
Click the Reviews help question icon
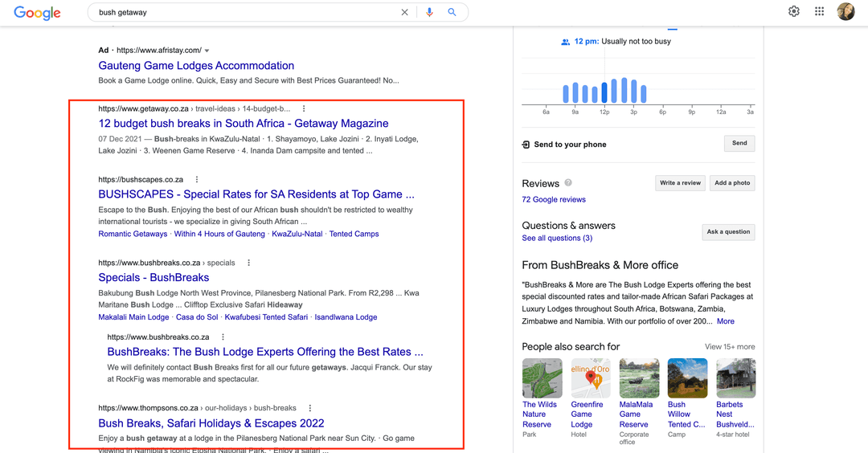click(568, 183)
